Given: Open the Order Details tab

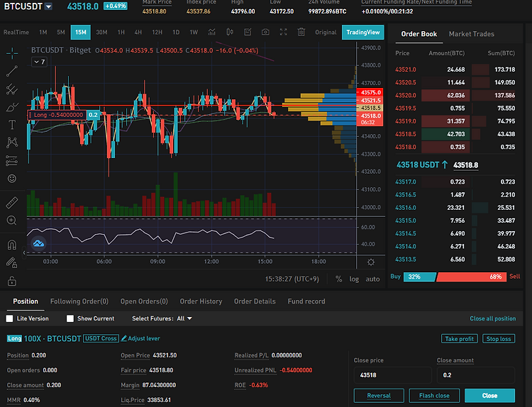Looking at the screenshot, I should 255,301.
